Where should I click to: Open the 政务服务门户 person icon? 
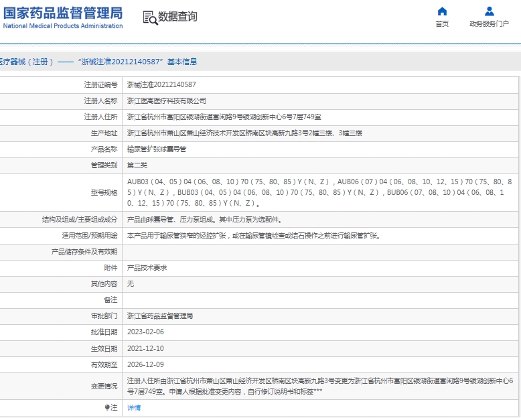489,11
